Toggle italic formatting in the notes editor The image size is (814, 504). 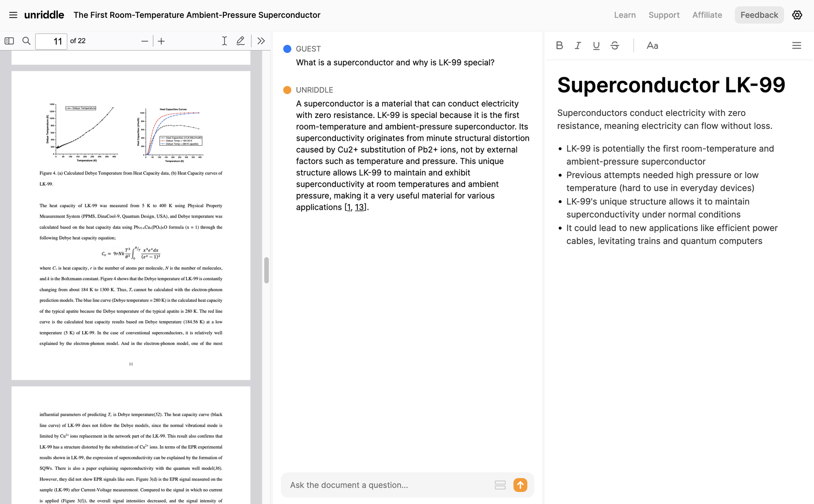click(x=578, y=46)
